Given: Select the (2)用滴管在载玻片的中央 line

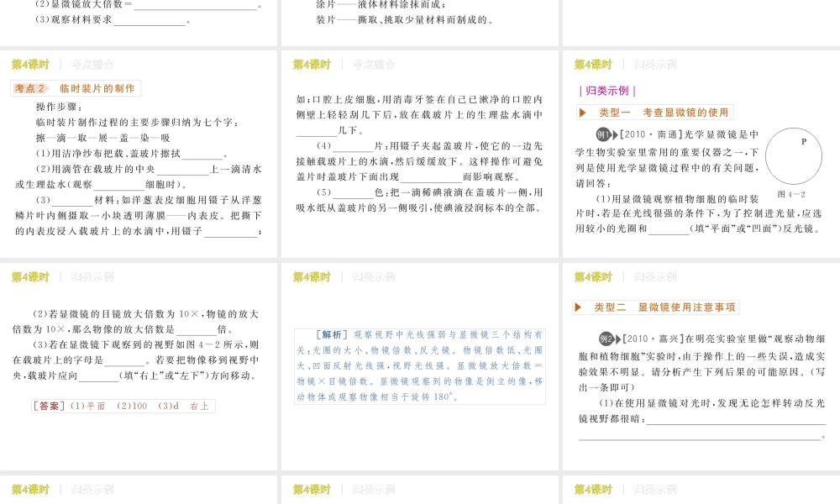Looking at the screenshot, I should [x=149, y=169].
